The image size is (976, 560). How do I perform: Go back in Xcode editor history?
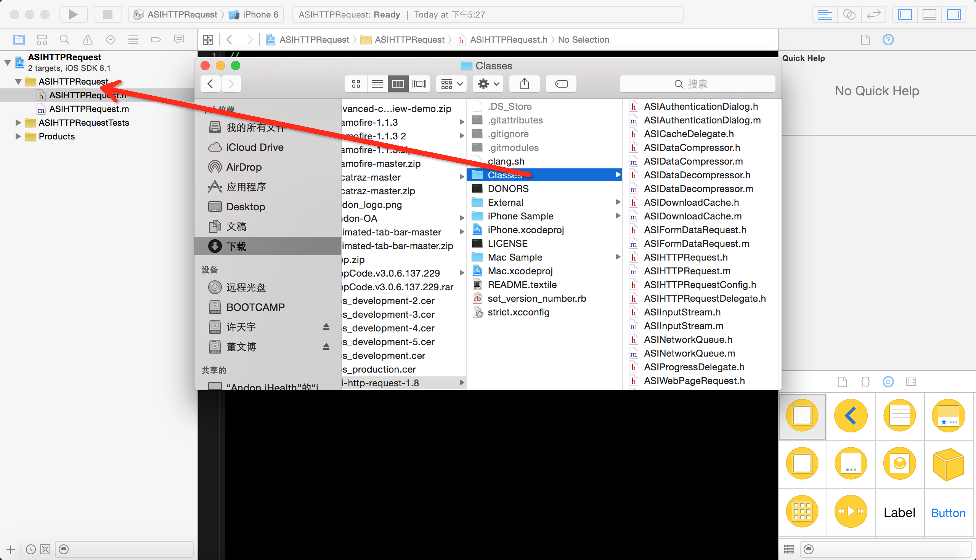coord(230,40)
